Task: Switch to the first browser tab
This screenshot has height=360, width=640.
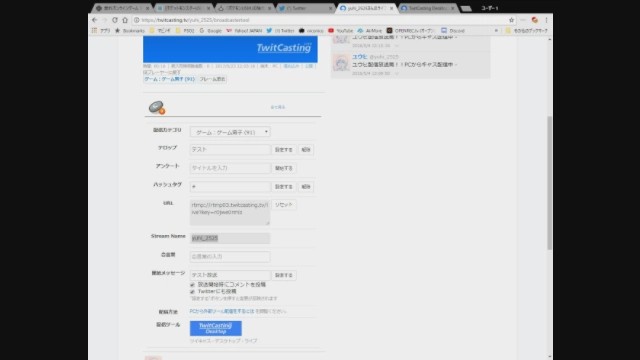Action: pyautogui.click(x=122, y=8)
